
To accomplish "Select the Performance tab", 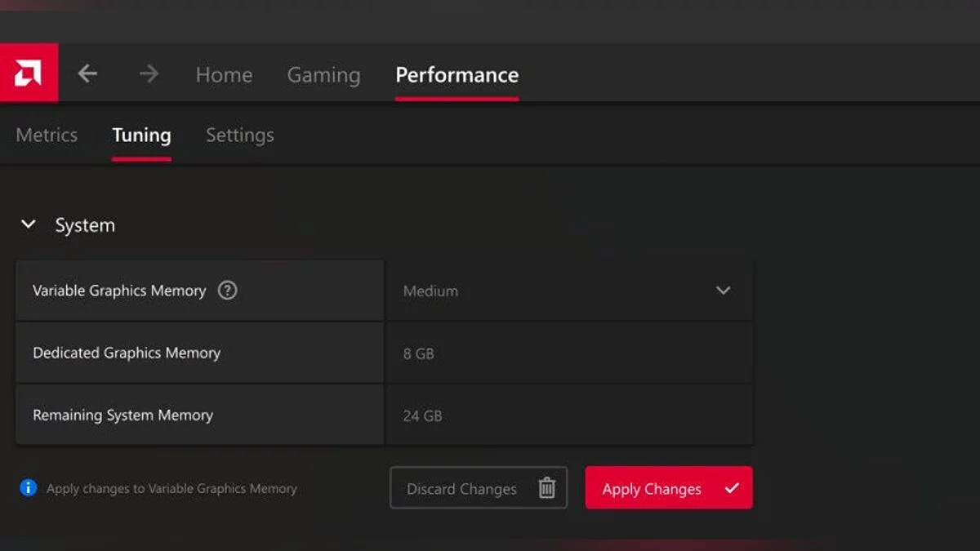I will pos(457,75).
